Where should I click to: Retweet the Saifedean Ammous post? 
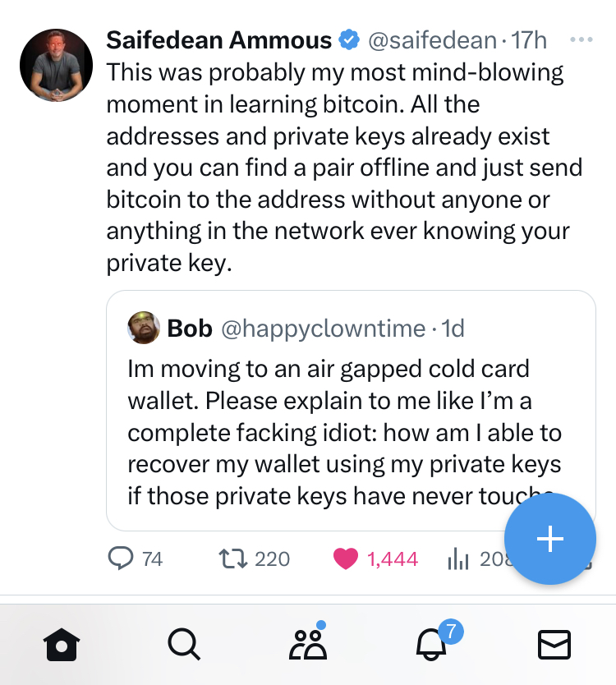point(233,559)
